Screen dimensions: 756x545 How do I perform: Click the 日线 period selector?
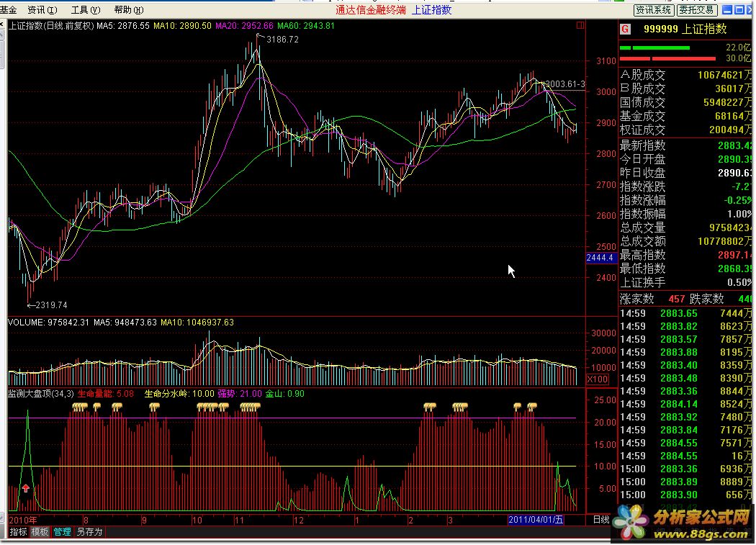[x=601, y=519]
